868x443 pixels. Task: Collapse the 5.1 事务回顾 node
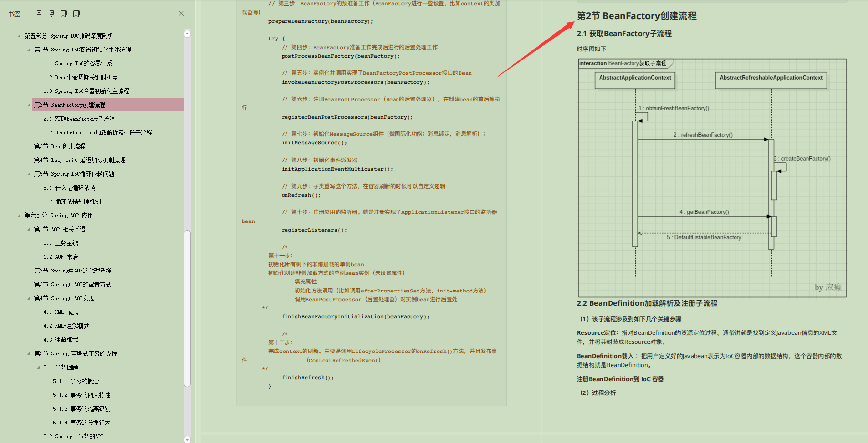pos(38,367)
